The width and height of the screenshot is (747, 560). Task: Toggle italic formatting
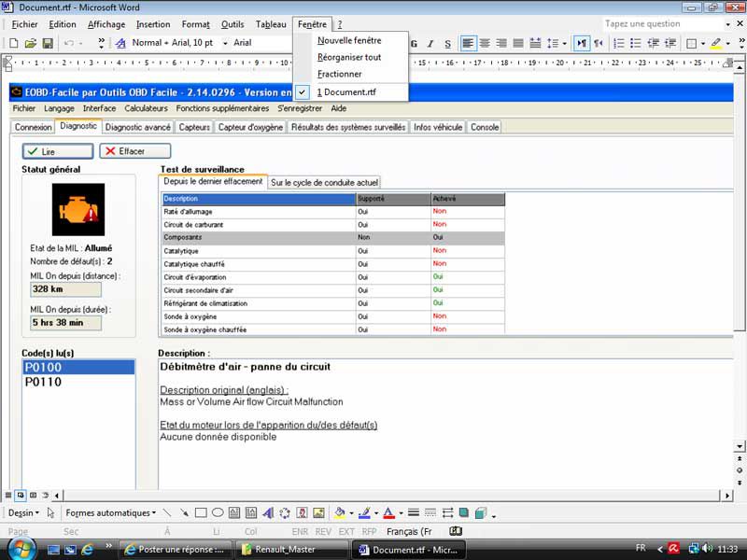click(430, 43)
